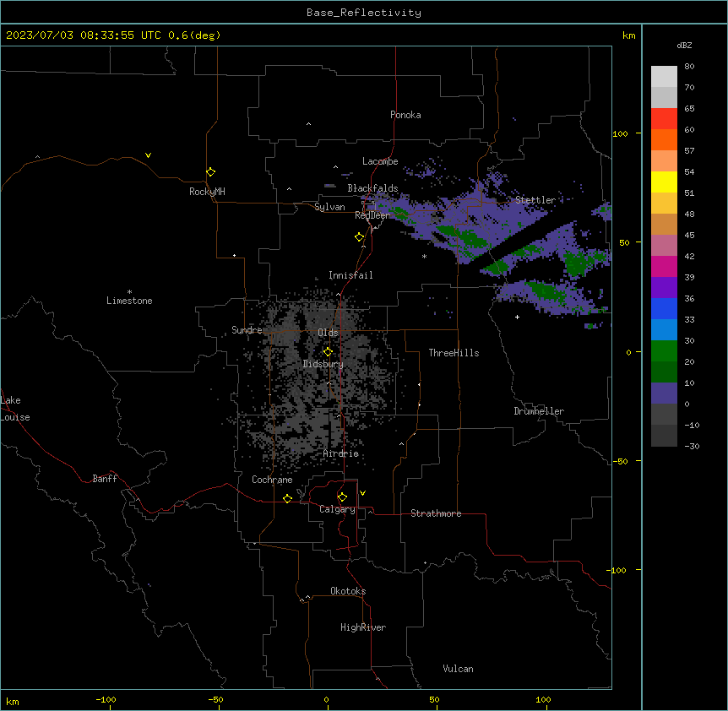The image size is (728, 711).
Task: Select the Calgary label
Action: 337,509
